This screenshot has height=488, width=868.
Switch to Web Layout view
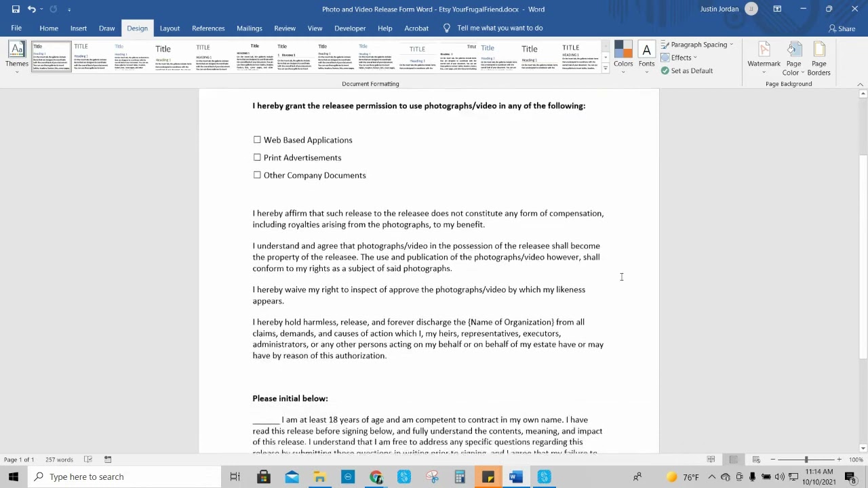[756, 460]
